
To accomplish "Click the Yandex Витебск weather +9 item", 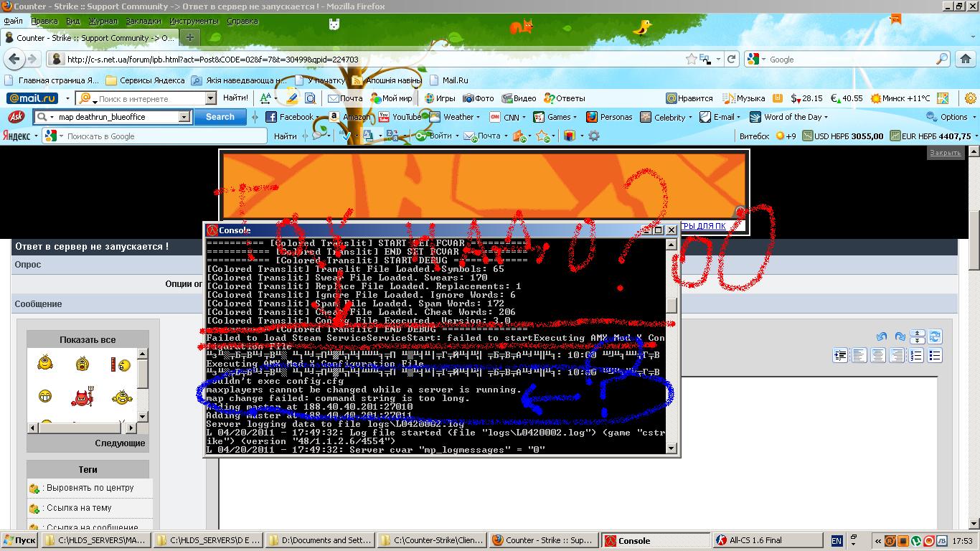I will point(768,136).
